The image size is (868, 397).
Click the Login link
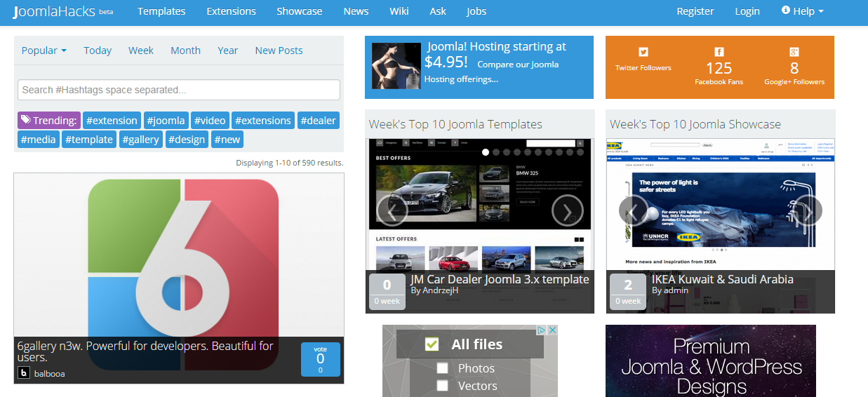747,11
